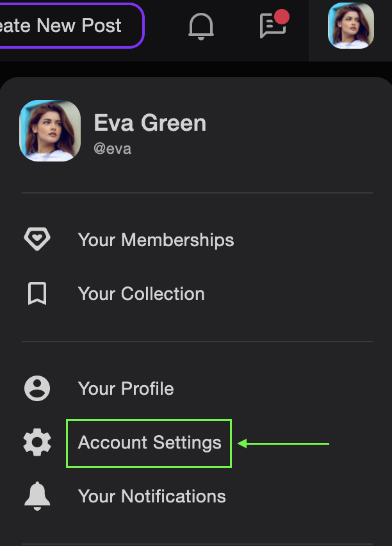Image resolution: width=392 pixels, height=546 pixels.
Task: Click the green arrow pointing at Account Settings
Action: [x=283, y=443]
